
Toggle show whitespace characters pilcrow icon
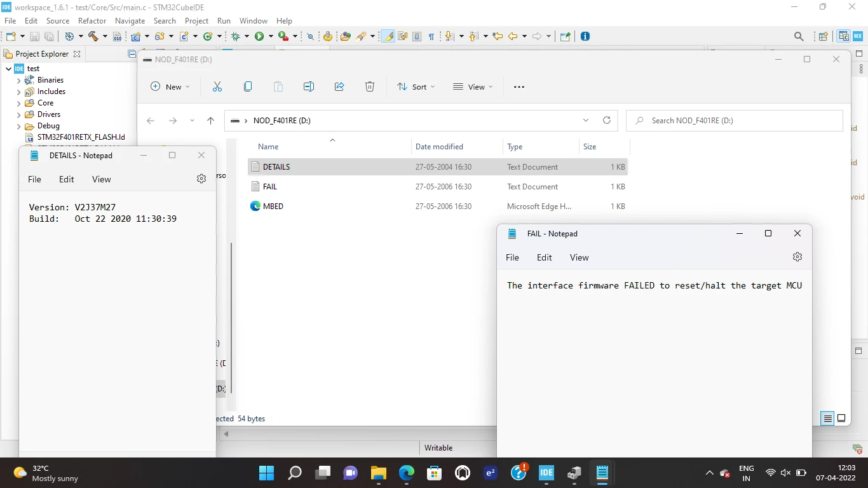pyautogui.click(x=431, y=36)
